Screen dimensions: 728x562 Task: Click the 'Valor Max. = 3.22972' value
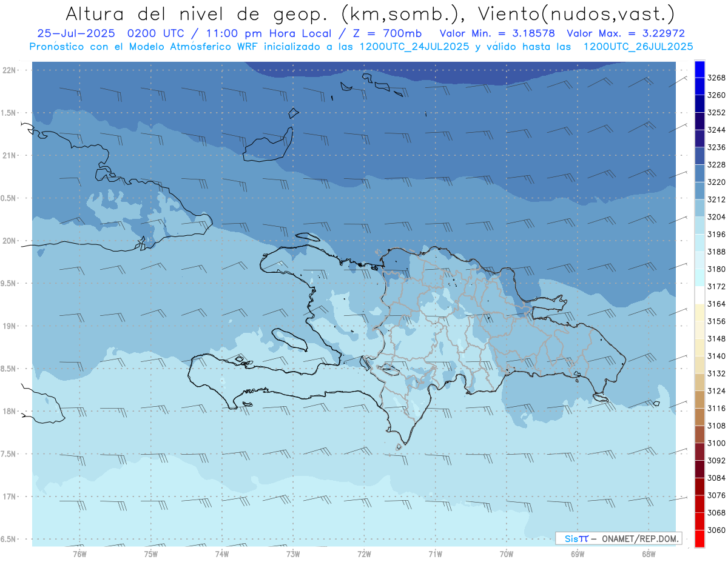625,34
